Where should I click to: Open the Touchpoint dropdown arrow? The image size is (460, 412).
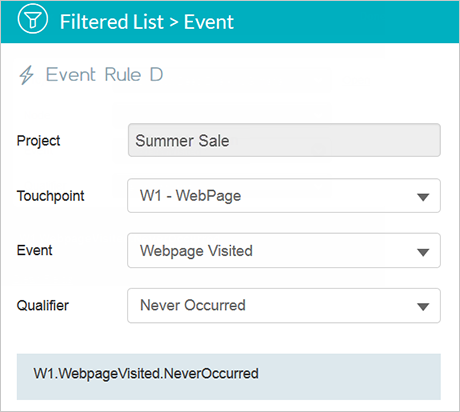point(423,197)
